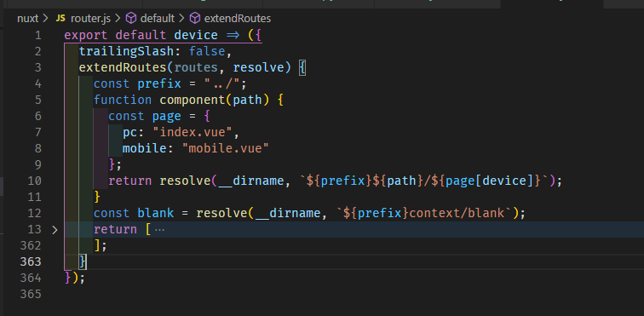Click __dirname on line 10
Image resolution: width=644 pixels, height=316 pixels.
[251, 181]
